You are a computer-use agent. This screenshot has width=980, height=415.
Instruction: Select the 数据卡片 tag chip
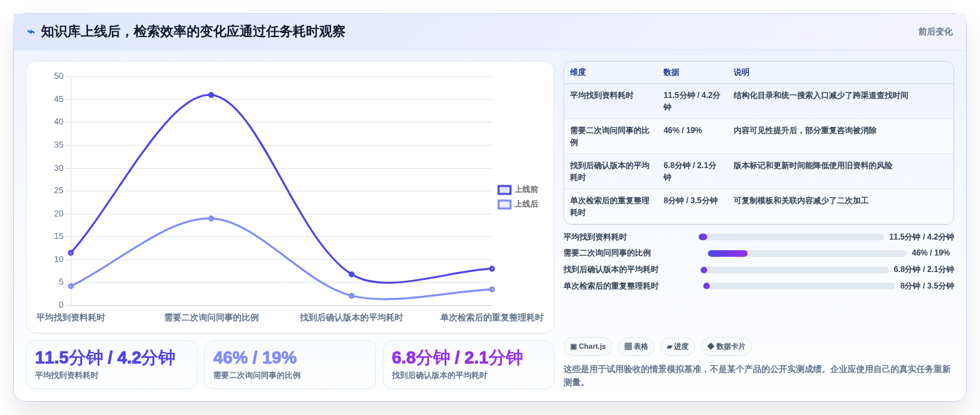(726, 346)
